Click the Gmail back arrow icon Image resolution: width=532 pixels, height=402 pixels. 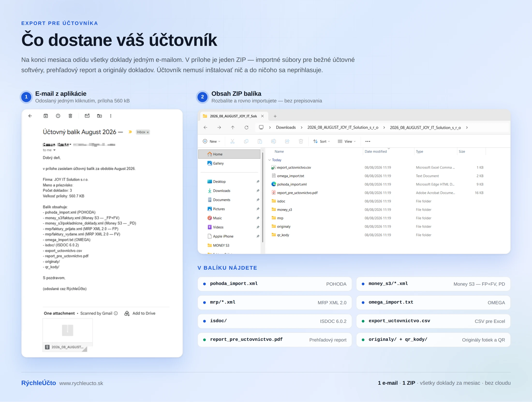click(x=30, y=116)
